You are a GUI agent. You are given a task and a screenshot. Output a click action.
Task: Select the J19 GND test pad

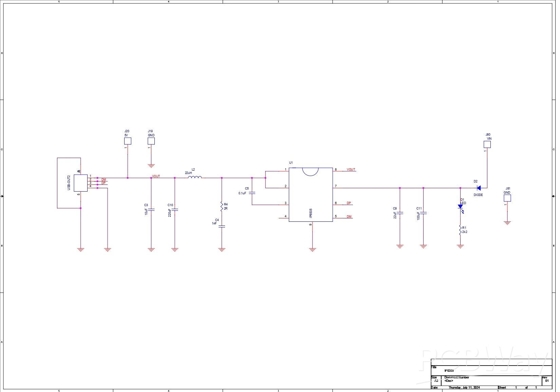[151, 141]
